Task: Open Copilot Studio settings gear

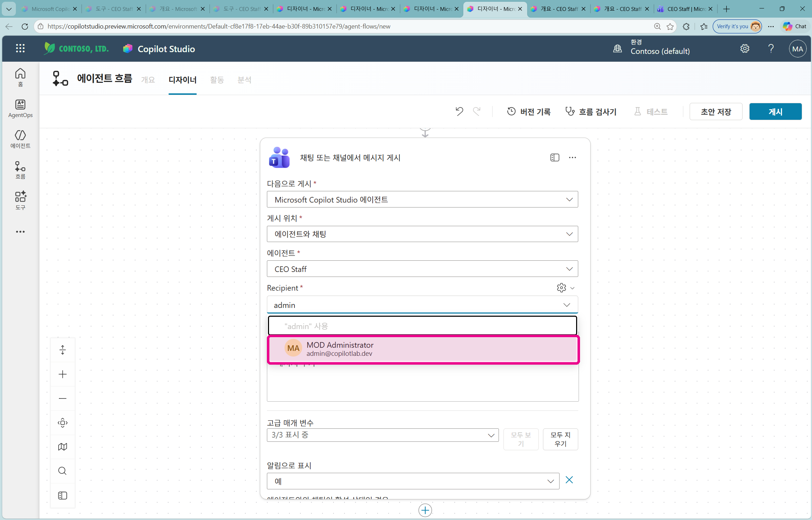Action: (x=745, y=49)
